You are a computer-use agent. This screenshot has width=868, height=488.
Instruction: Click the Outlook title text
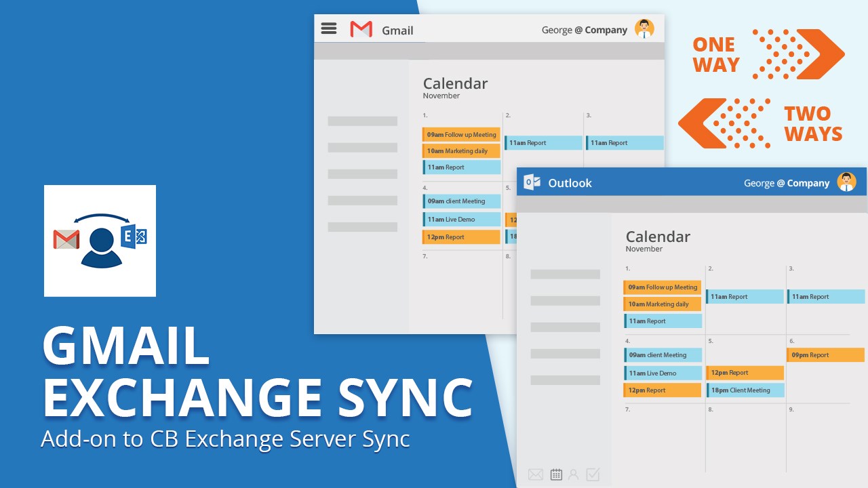click(x=570, y=183)
